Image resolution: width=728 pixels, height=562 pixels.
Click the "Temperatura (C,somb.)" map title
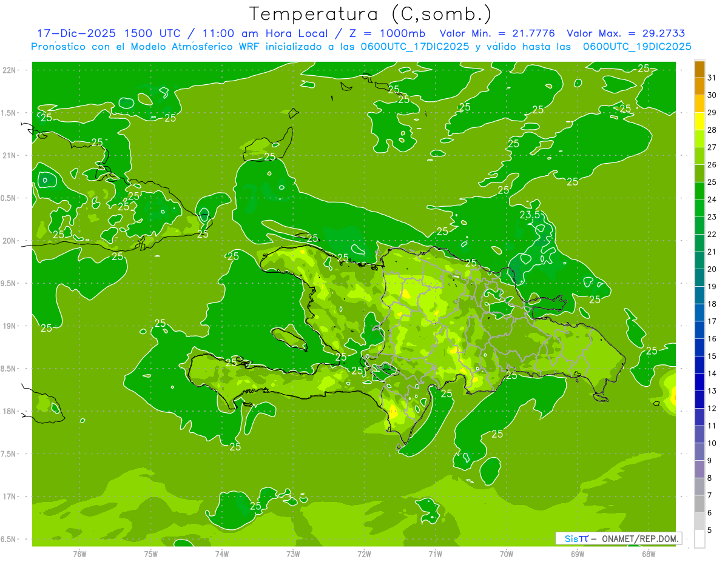click(x=370, y=14)
